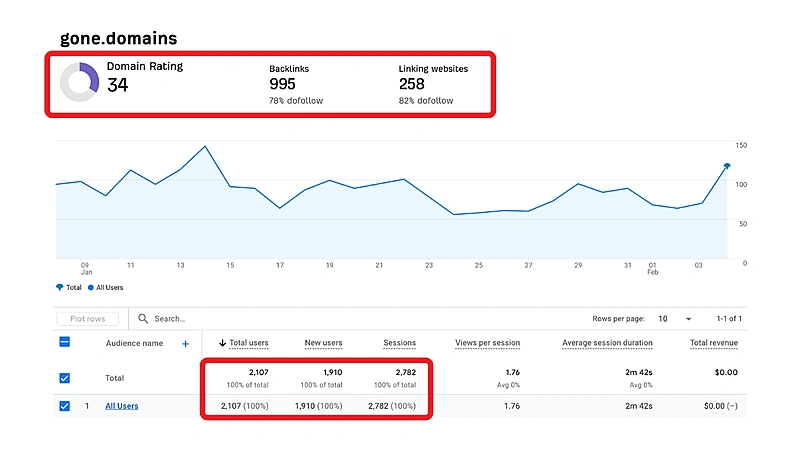
Task: Click Total row revenue $0.00
Action: pos(727,372)
